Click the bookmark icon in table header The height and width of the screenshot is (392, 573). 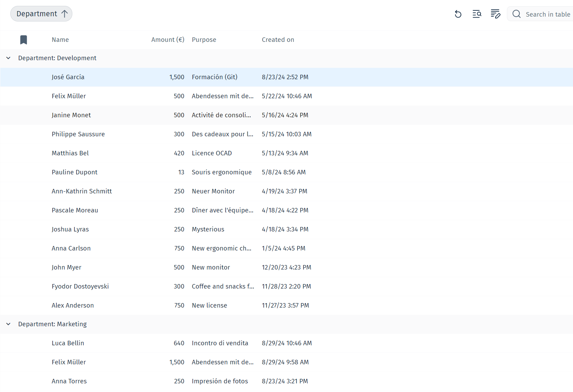24,40
